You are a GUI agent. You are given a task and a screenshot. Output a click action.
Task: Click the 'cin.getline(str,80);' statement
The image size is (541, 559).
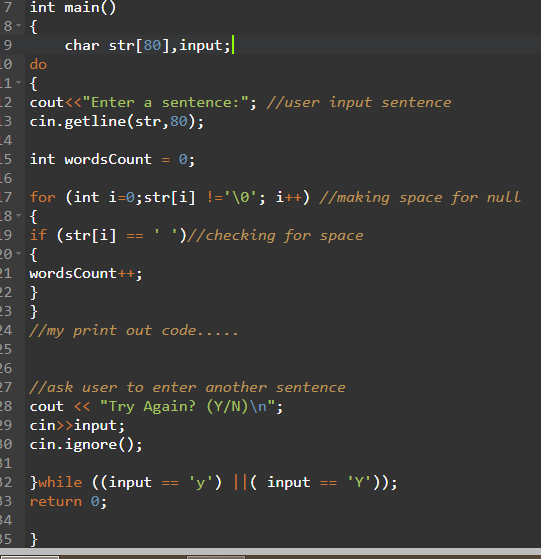[117, 122]
